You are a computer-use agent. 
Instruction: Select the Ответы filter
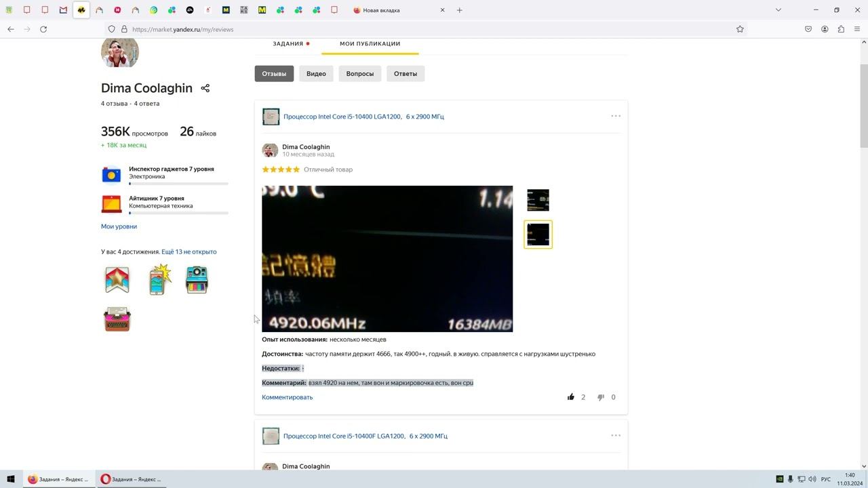406,74
